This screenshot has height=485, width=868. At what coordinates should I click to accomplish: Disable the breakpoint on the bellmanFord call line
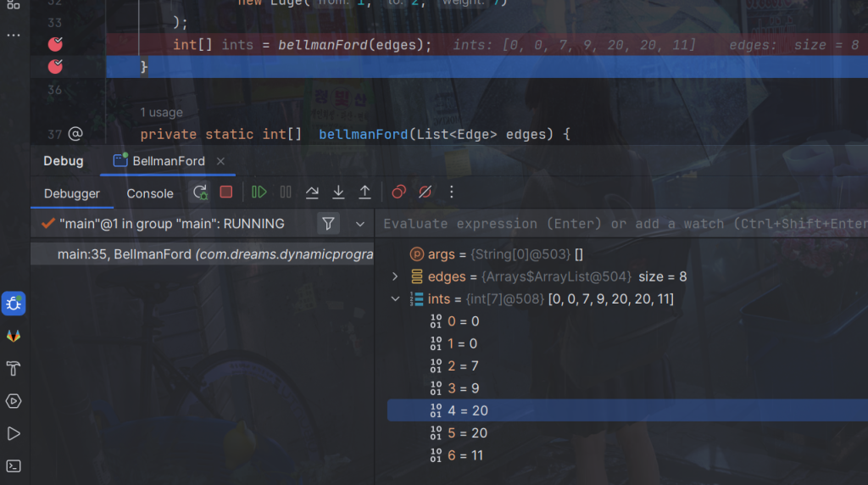click(56, 44)
